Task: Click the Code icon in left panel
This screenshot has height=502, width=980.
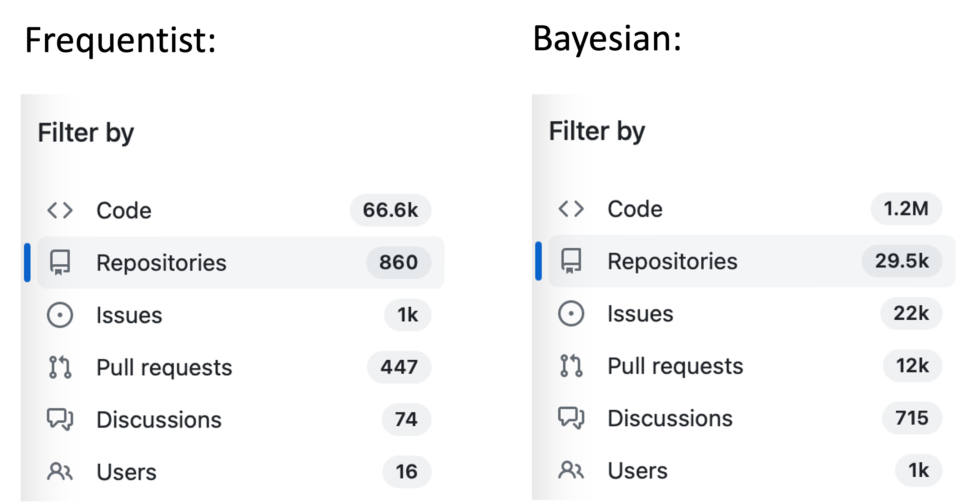Action: (60, 210)
